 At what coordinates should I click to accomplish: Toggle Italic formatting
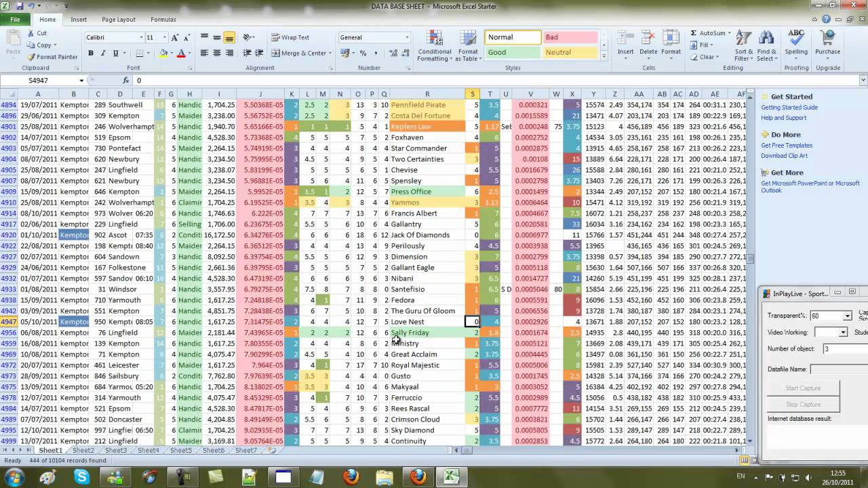click(103, 53)
